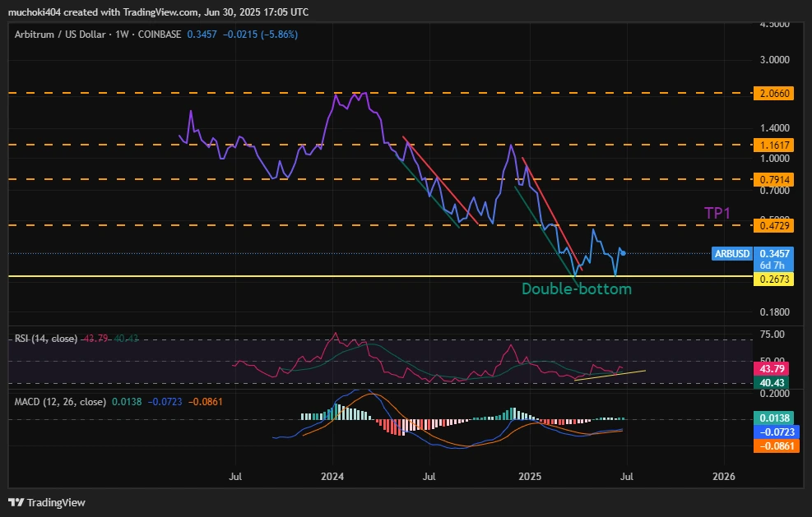Click the Double-bottom text annotation
The image size is (812, 517).
576,289
